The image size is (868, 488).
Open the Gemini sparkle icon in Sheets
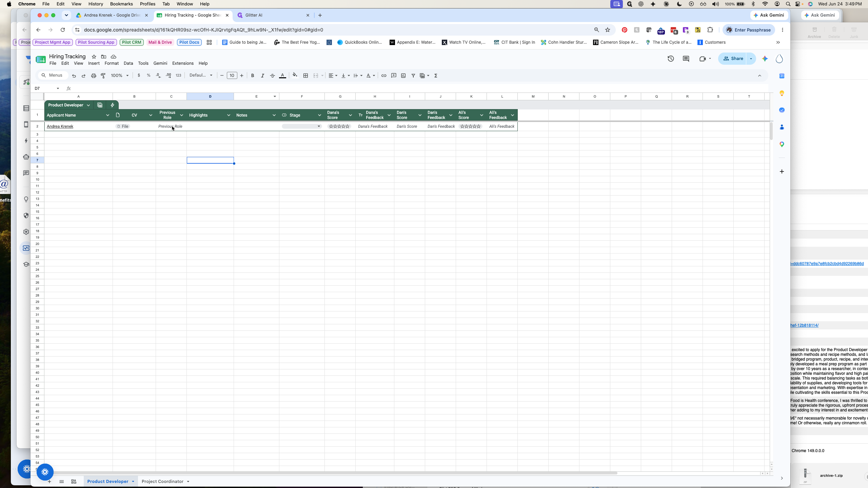pos(765,59)
